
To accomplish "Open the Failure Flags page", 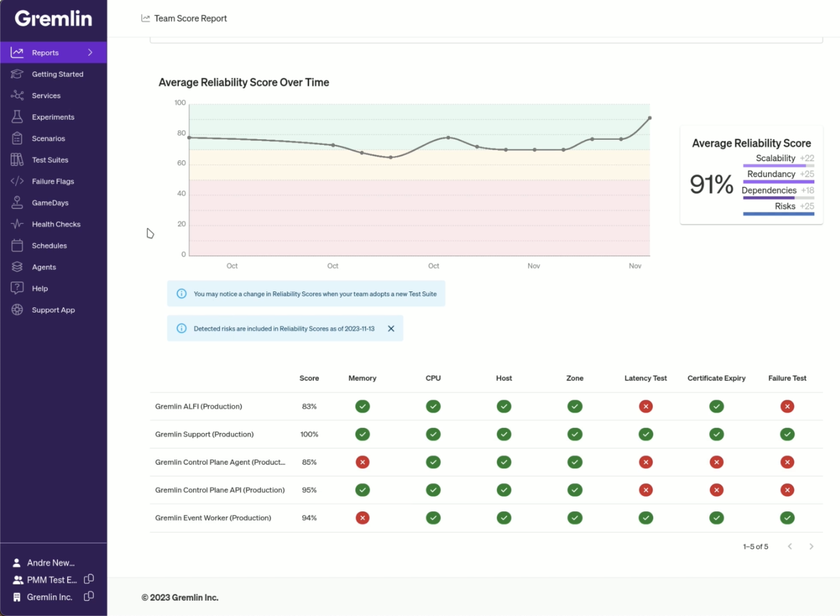I will 54,181.
